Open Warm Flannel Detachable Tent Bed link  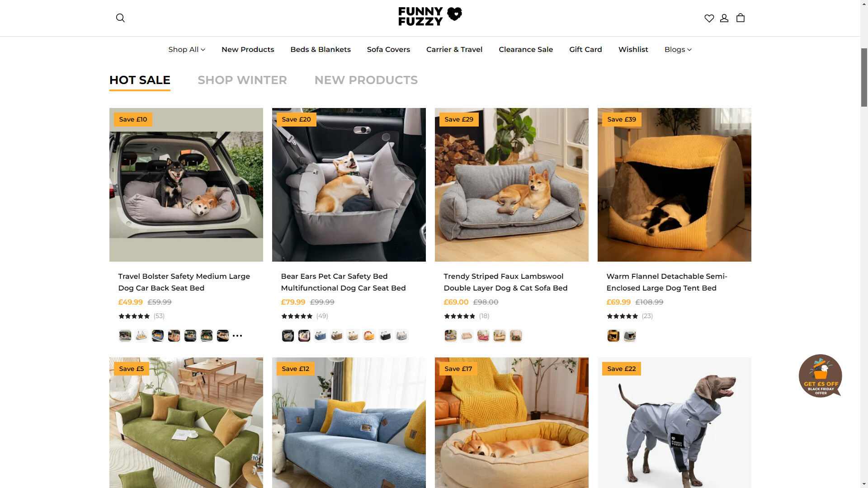pyautogui.click(x=667, y=282)
